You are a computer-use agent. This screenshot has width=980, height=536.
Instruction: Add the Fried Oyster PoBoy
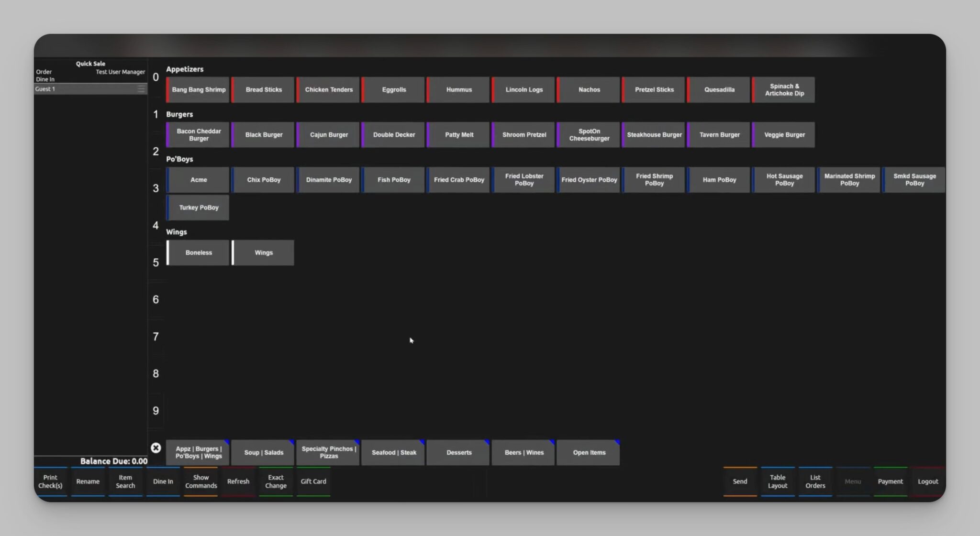(588, 180)
